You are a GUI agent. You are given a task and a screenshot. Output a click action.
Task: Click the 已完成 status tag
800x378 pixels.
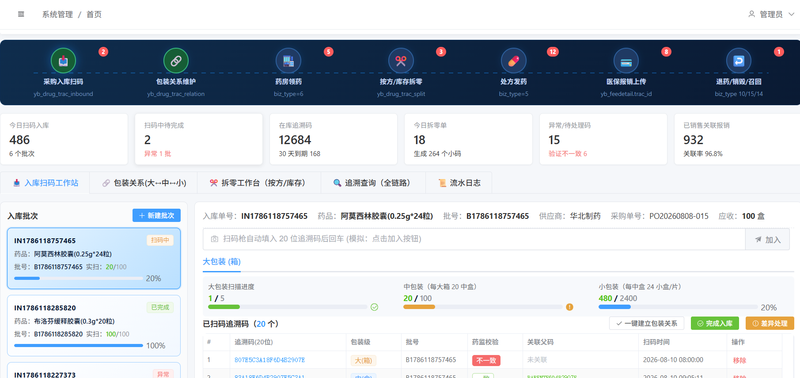[160, 308]
